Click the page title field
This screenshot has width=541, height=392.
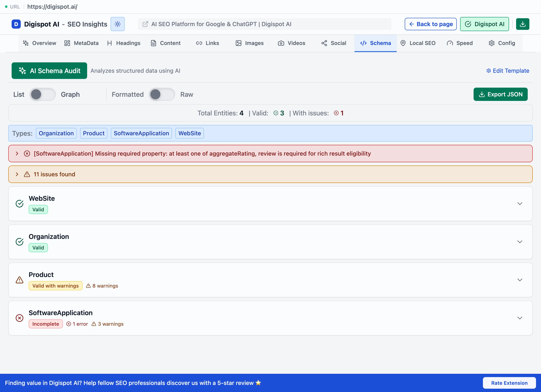point(264,24)
